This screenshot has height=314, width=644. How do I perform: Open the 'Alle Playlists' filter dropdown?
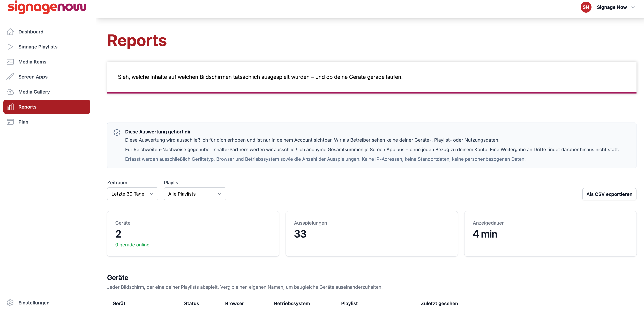pyautogui.click(x=195, y=194)
